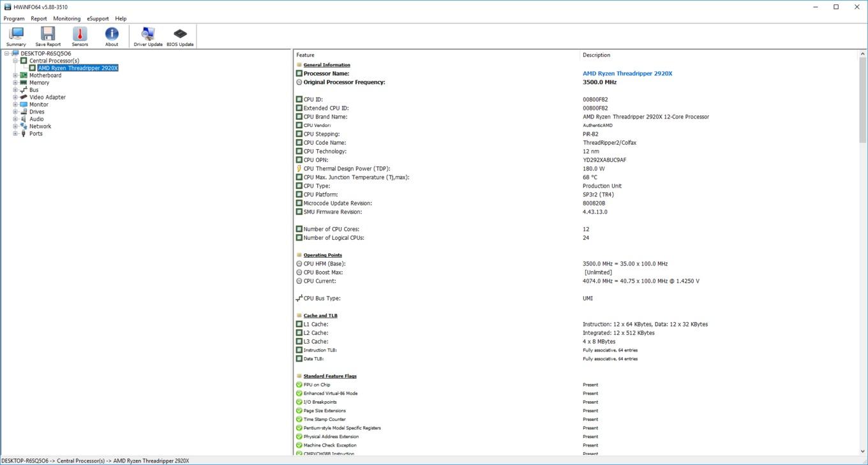This screenshot has height=465, width=868.
Task: Expand the Video Adapter tree node
Action: [x=15, y=97]
